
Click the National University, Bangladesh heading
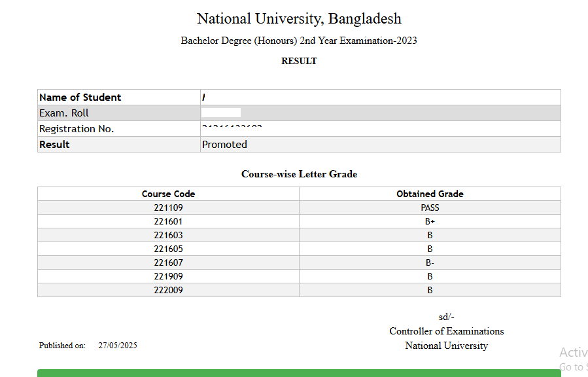click(299, 18)
